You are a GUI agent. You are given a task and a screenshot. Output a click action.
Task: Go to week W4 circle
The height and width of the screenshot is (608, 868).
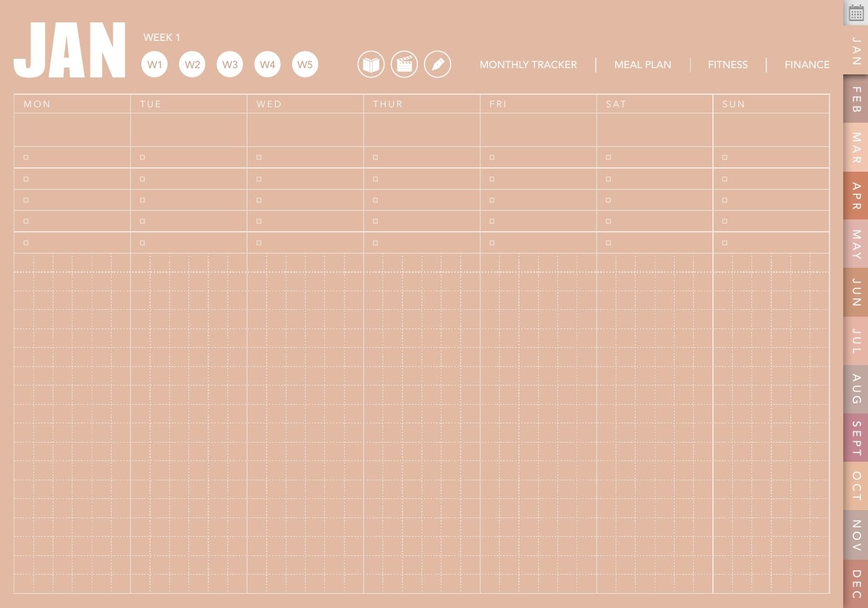pyautogui.click(x=267, y=64)
